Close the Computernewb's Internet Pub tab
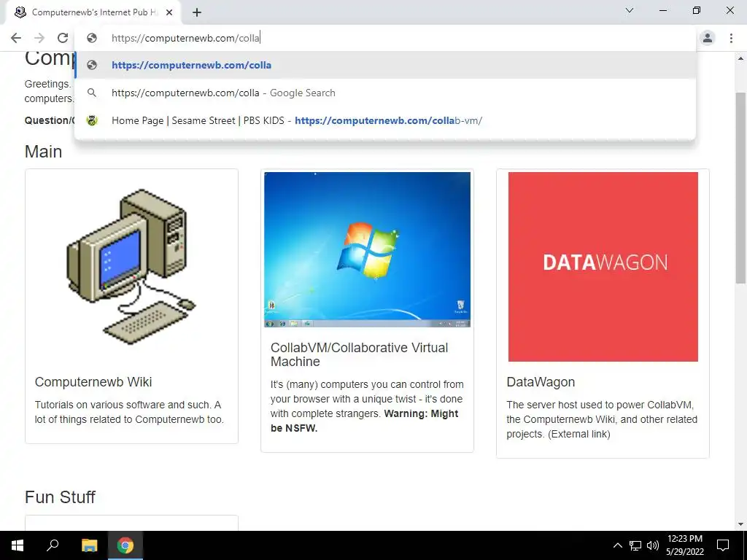Image resolution: width=747 pixels, height=560 pixels. pos(169,12)
